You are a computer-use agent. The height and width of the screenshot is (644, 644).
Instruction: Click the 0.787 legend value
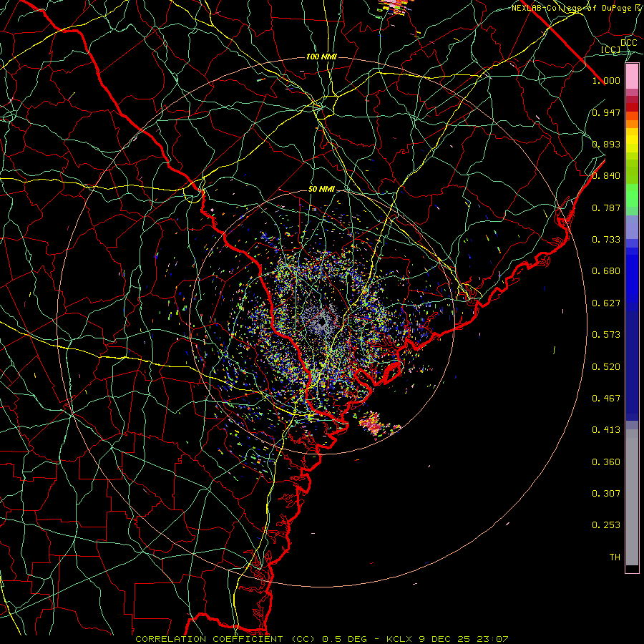606,208
